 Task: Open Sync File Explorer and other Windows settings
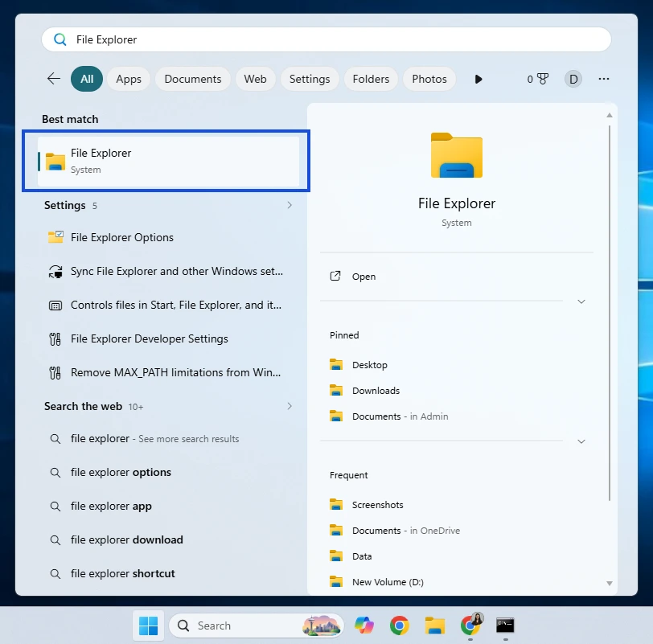(x=168, y=272)
